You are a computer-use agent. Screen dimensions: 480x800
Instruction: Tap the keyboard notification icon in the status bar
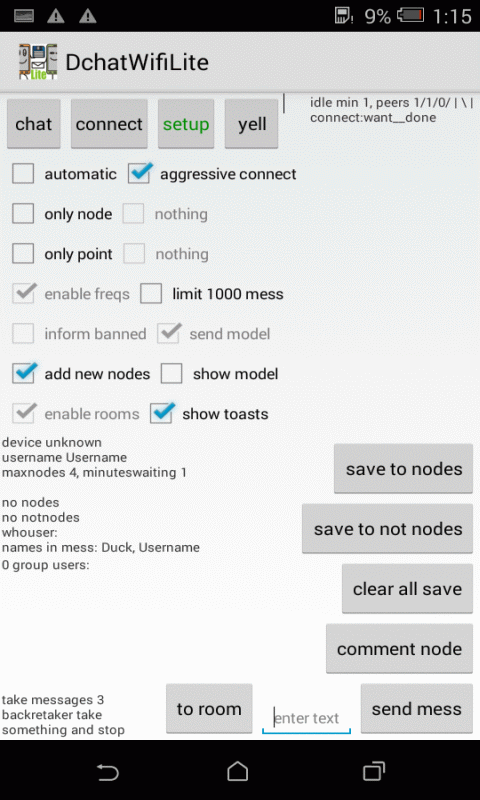(22, 16)
